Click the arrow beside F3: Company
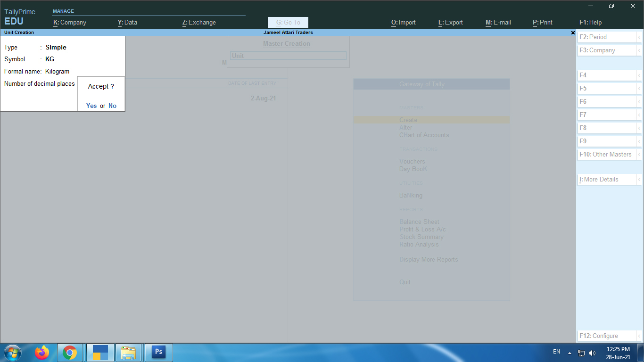The image size is (644, 362). point(639,50)
